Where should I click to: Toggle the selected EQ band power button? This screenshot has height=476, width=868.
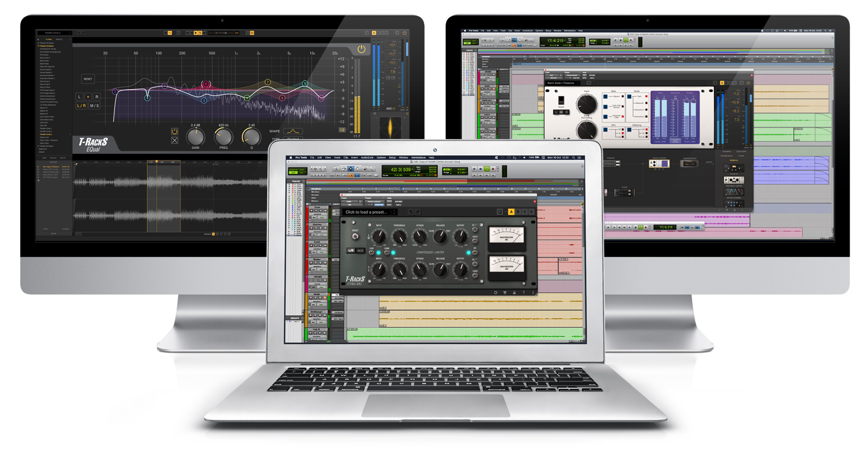[x=175, y=131]
